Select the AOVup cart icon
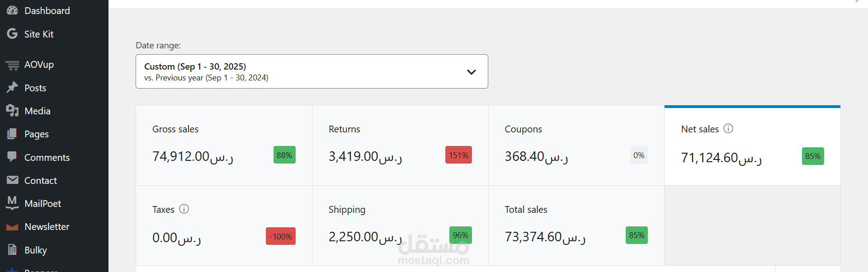Image resolution: width=868 pixels, height=272 pixels. pos(11,64)
